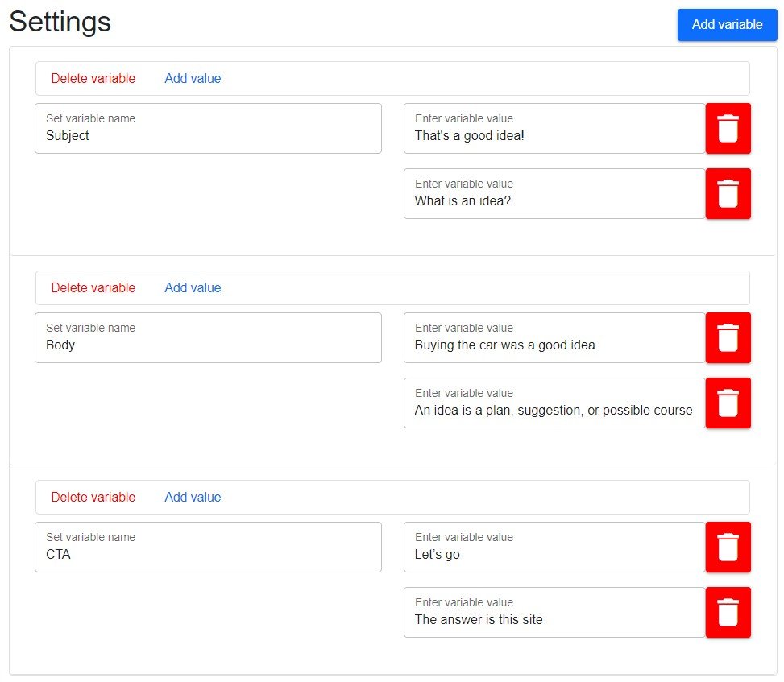Remove the "Buying the car" value via trash icon
Screen dimensions: 784x682
tap(728, 337)
